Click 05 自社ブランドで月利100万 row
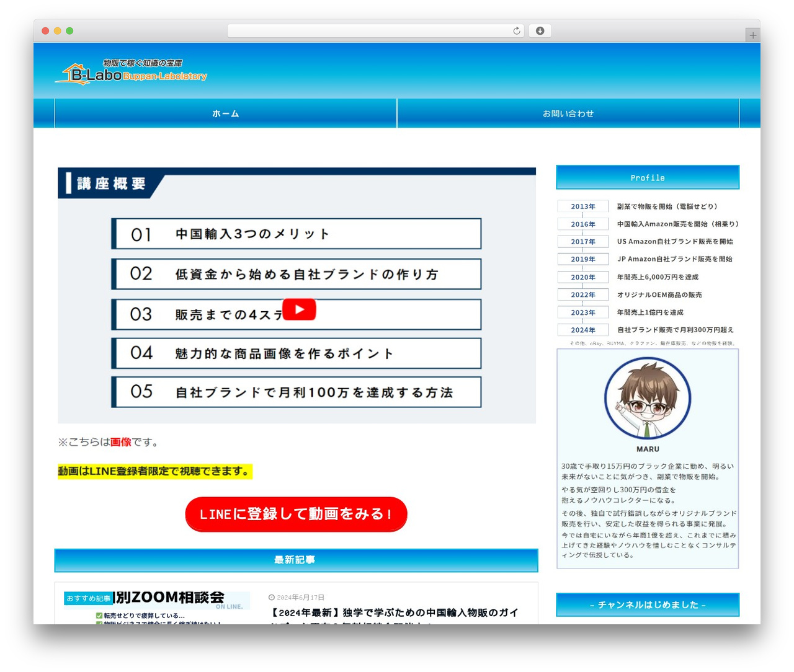794x672 pixels. 296,392
